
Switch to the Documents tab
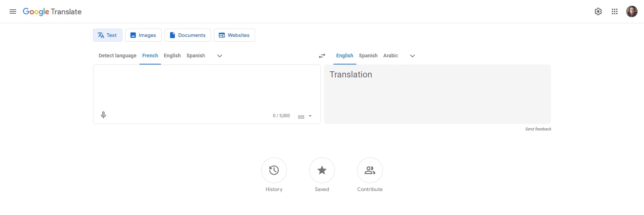[187, 35]
